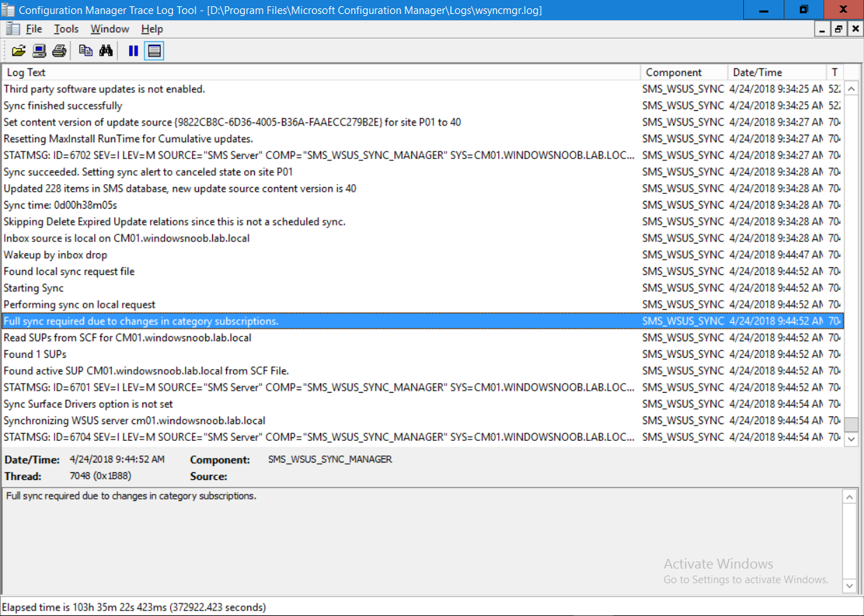Click the log list scroll up arrow
864x616 pixels.
pyautogui.click(x=851, y=89)
